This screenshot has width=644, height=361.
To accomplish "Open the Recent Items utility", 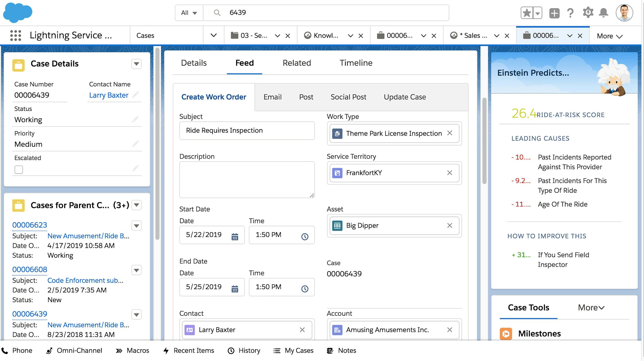I will tap(189, 350).
